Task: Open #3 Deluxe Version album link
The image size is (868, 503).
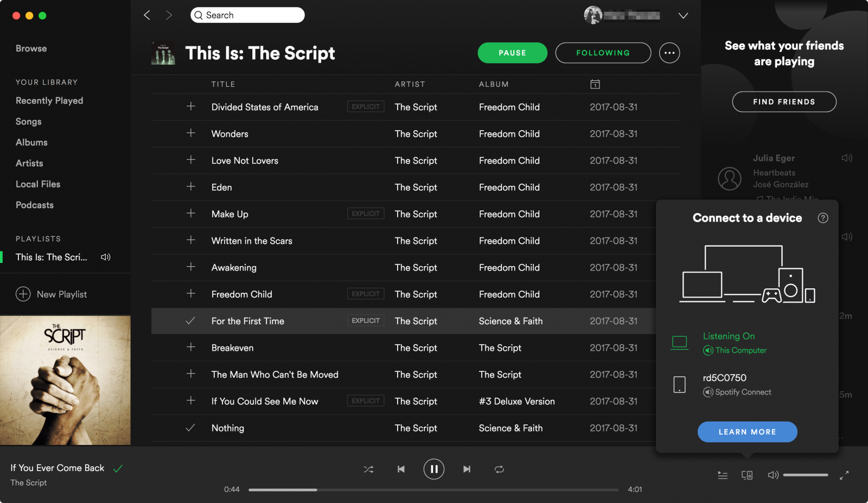Action: coord(517,401)
